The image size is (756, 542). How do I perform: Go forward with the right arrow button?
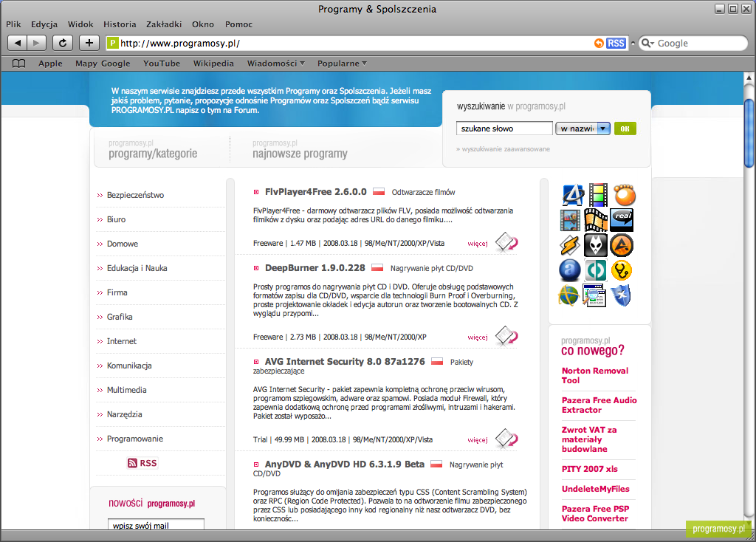click(36, 43)
